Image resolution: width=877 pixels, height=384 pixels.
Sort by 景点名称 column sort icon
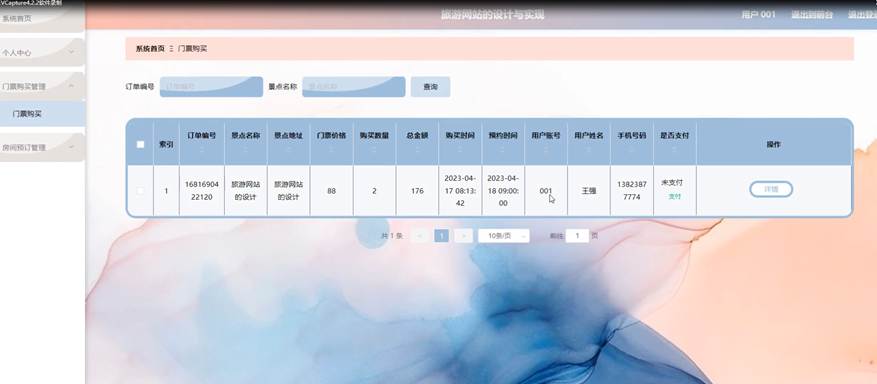(246, 150)
